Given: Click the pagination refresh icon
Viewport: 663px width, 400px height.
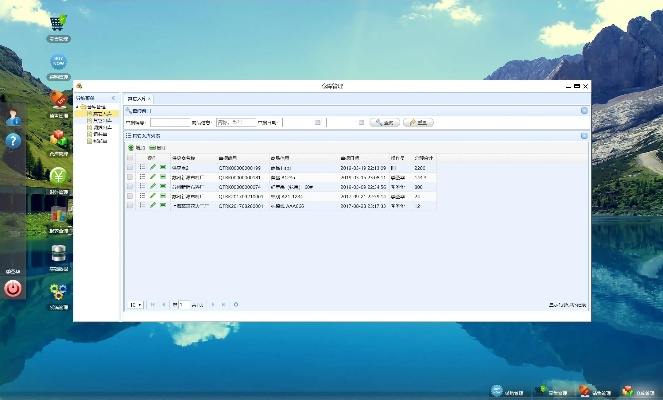Looking at the screenshot, I should [x=236, y=304].
